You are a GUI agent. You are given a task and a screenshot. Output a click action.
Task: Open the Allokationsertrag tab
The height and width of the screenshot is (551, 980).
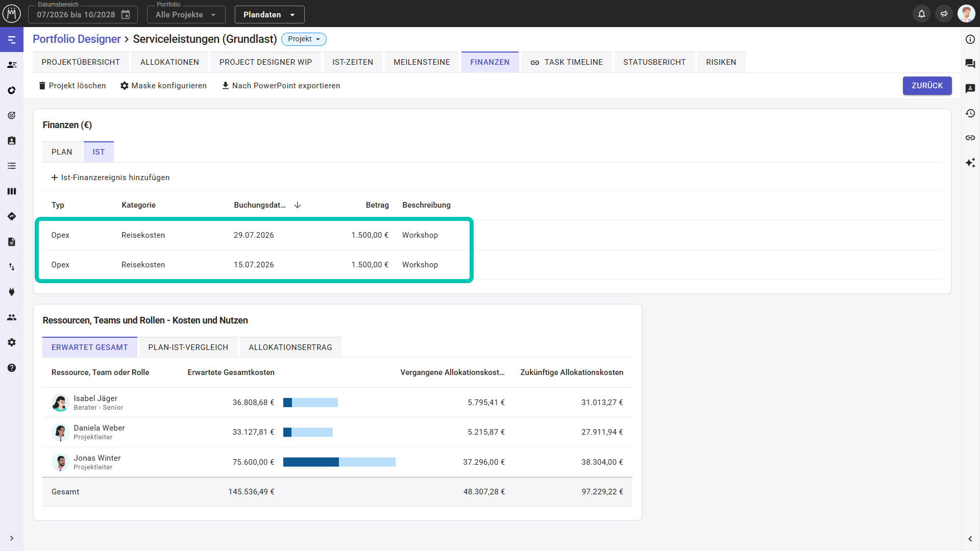pyautogui.click(x=290, y=347)
